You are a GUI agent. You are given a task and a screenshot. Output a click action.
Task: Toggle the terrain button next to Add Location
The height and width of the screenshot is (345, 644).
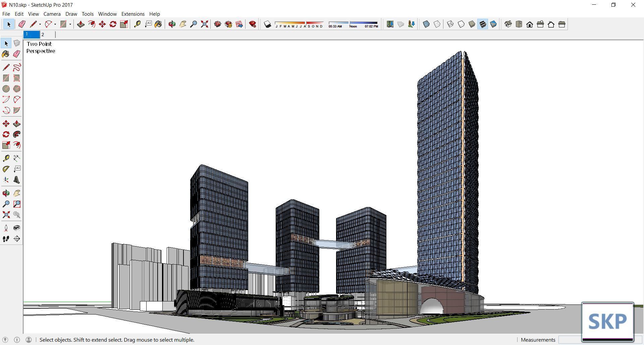click(x=400, y=24)
